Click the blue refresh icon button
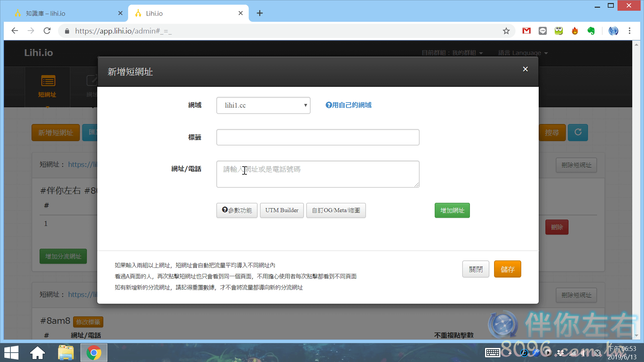Viewport: 644px width, 362px height. (578, 133)
